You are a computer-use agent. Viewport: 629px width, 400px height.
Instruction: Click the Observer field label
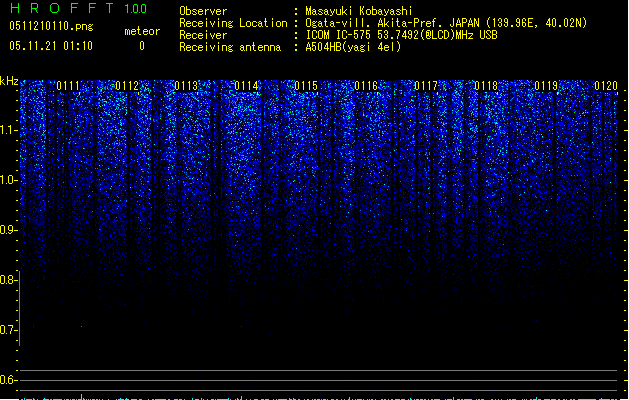click(x=203, y=11)
